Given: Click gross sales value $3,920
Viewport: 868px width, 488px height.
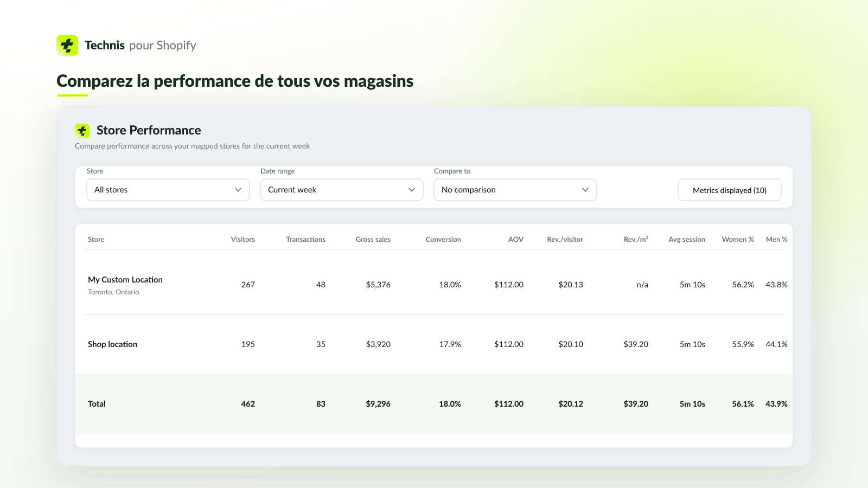Looking at the screenshot, I should click(x=378, y=344).
